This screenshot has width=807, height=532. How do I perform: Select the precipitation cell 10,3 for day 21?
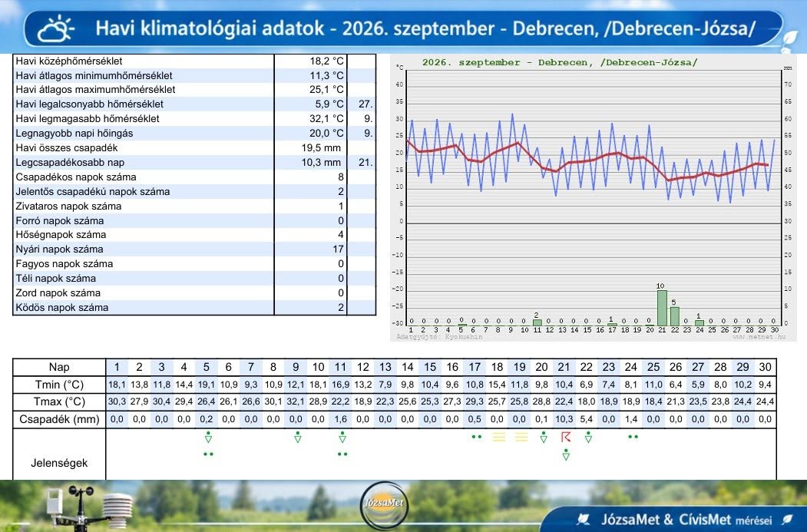[x=564, y=419]
